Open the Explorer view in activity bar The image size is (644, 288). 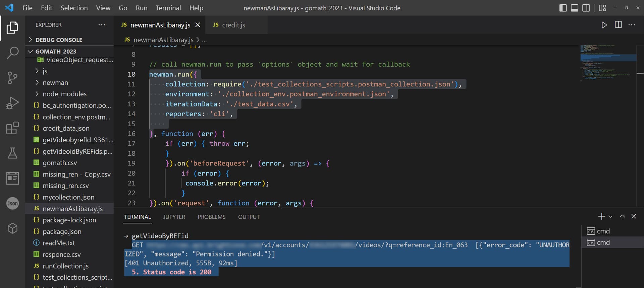pos(12,28)
